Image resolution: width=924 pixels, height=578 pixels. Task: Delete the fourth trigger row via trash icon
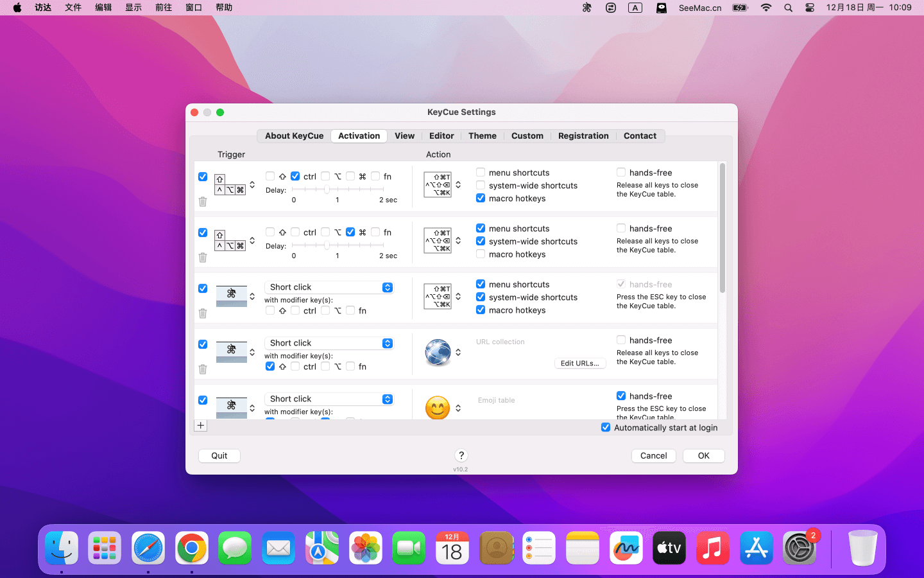point(203,369)
